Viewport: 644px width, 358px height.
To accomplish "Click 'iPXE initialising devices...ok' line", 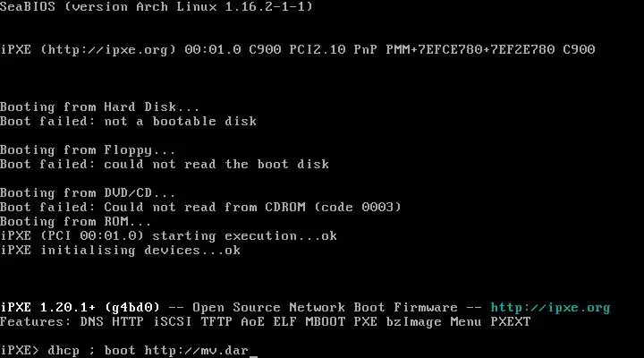I will click(x=121, y=251).
